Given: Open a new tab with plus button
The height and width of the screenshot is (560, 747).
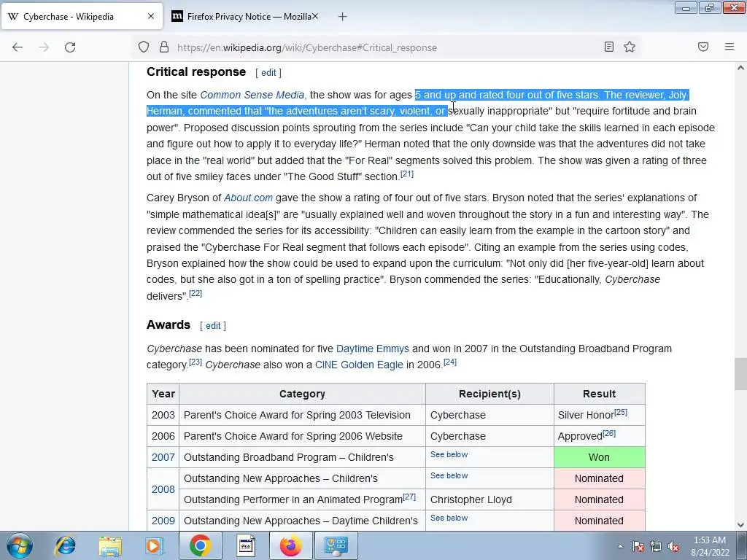Looking at the screenshot, I should coord(343,17).
